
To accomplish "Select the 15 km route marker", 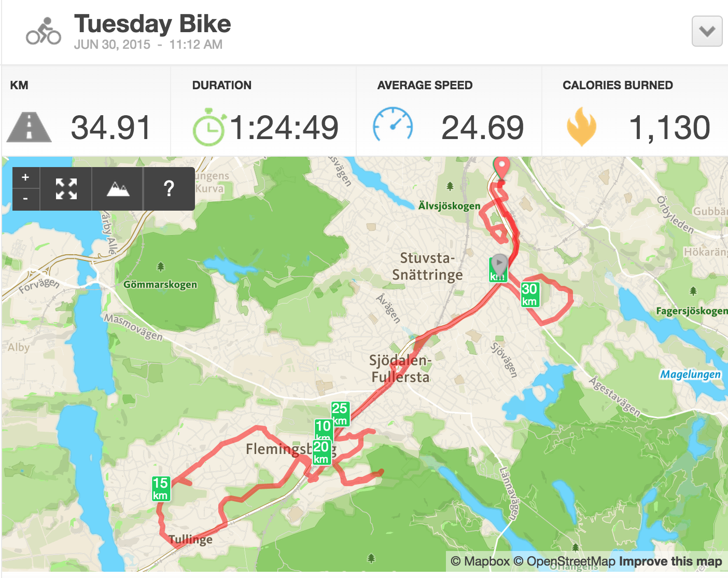I will coord(160,489).
